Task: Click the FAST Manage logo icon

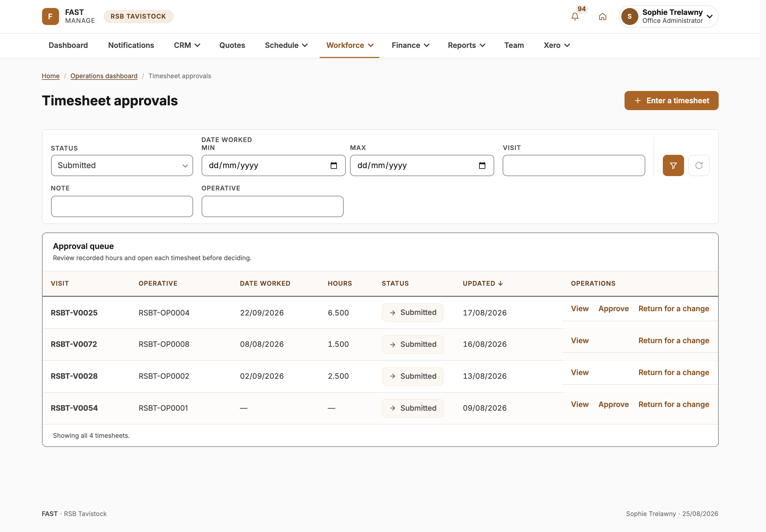Action: pyautogui.click(x=50, y=16)
